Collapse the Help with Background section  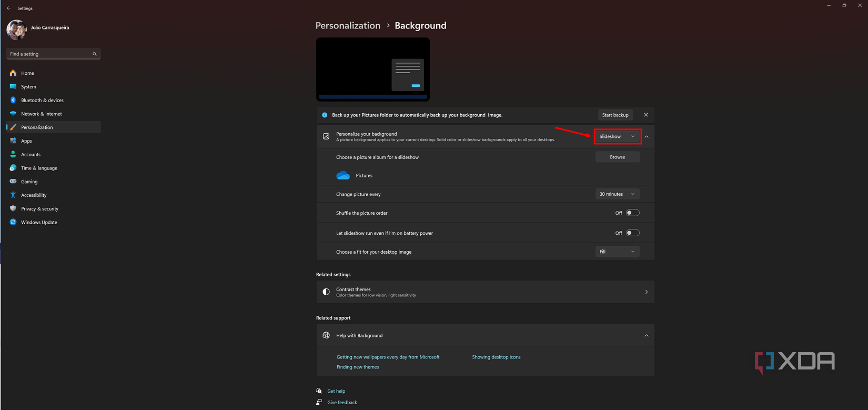(x=646, y=336)
